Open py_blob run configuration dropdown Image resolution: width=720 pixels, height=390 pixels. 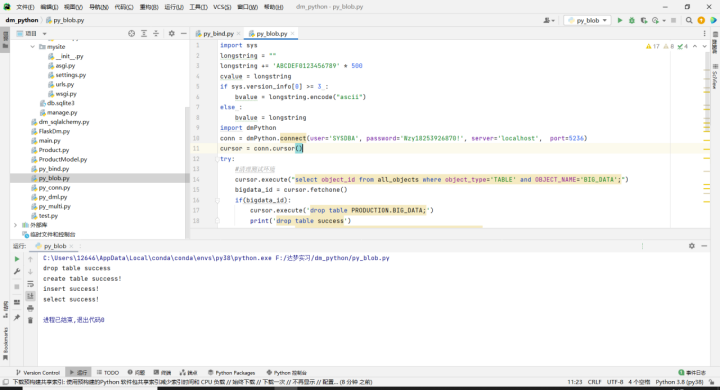pos(588,20)
